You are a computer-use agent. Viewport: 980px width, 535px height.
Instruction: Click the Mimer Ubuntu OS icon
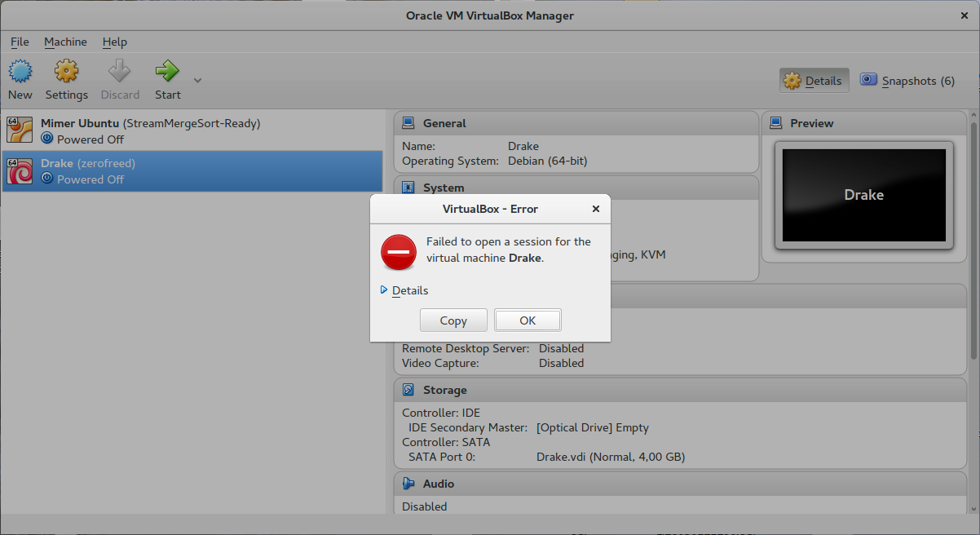pos(20,130)
